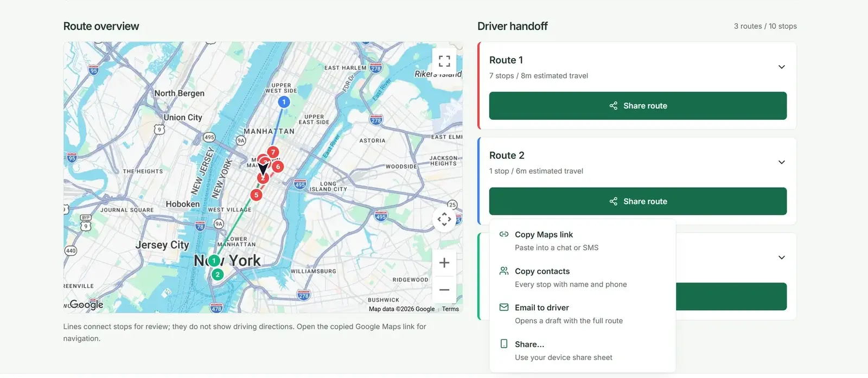
Task: Toggle fullscreen view on the map
Action: click(444, 61)
